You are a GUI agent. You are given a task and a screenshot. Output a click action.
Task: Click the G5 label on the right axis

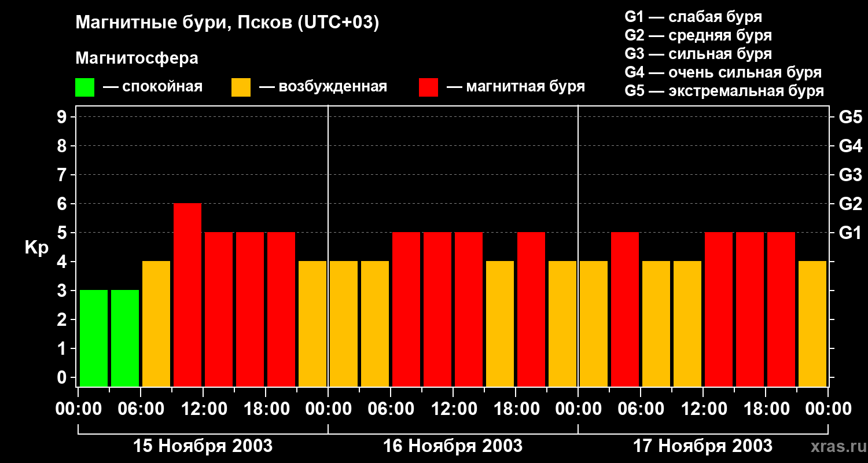pyautogui.click(x=851, y=117)
